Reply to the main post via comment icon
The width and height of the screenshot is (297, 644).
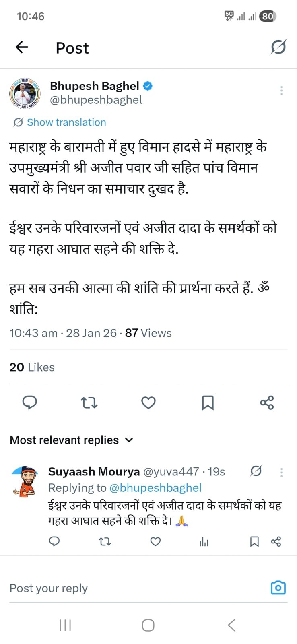coord(29,402)
